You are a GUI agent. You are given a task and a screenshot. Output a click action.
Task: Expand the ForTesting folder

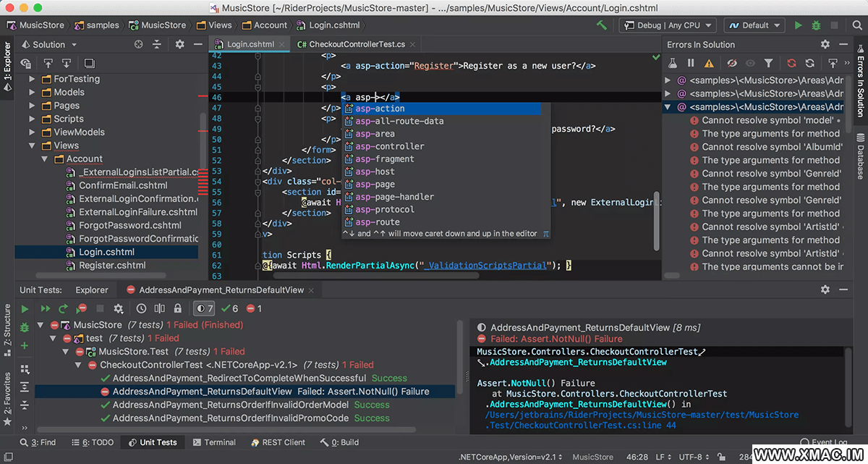pos(32,79)
